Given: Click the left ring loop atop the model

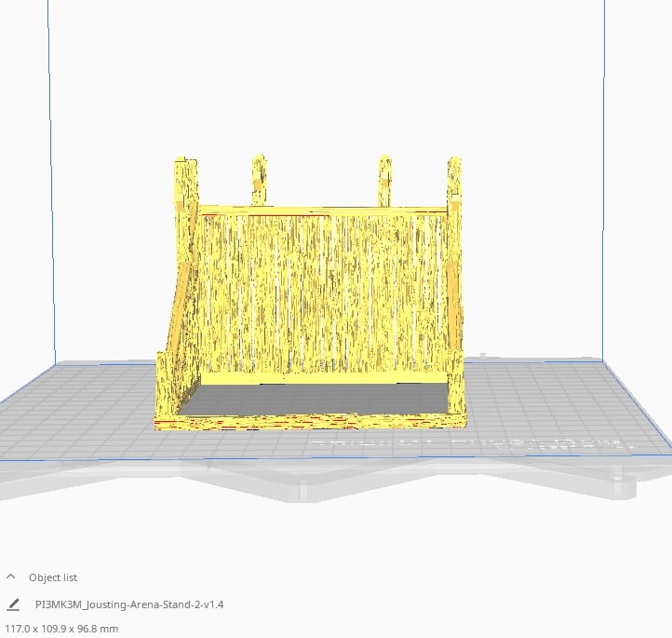Looking at the screenshot, I should pos(259,179).
